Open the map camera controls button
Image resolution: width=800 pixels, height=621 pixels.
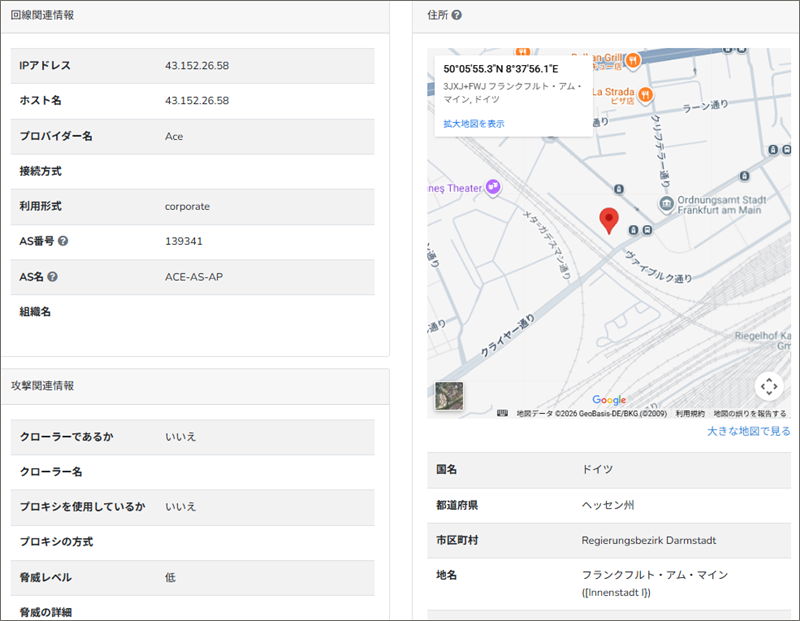pos(767,386)
